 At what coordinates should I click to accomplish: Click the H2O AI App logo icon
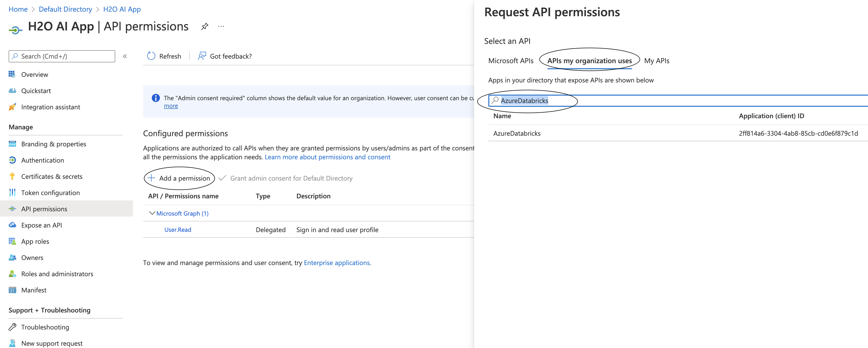pos(15,30)
